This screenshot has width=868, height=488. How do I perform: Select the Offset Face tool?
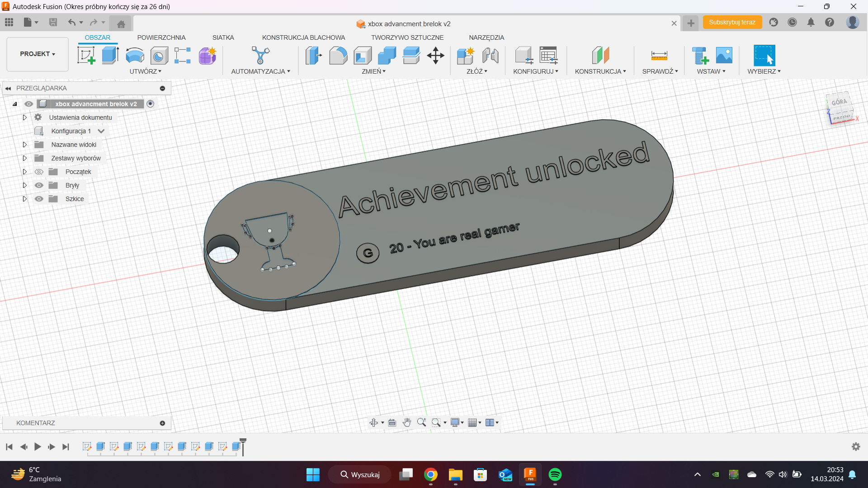pyautogui.click(x=411, y=56)
